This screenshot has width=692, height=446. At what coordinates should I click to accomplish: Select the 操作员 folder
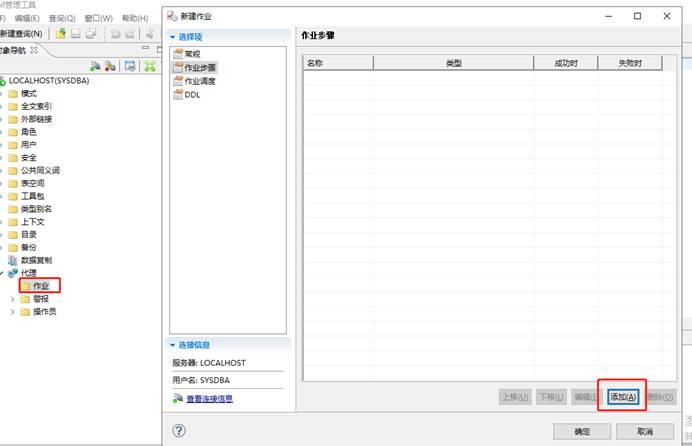tap(44, 311)
